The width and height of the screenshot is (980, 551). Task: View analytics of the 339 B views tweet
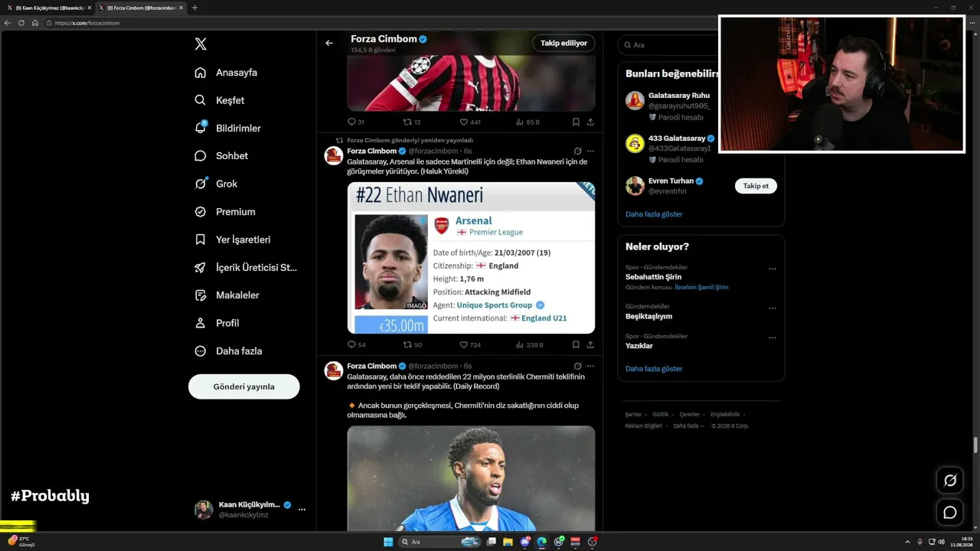(x=529, y=345)
